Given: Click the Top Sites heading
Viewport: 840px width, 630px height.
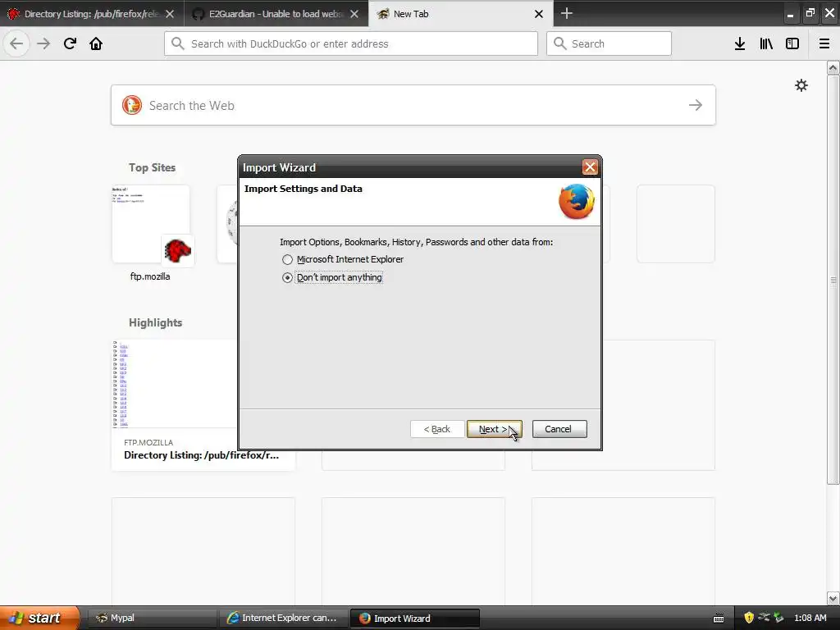Looking at the screenshot, I should point(152,167).
